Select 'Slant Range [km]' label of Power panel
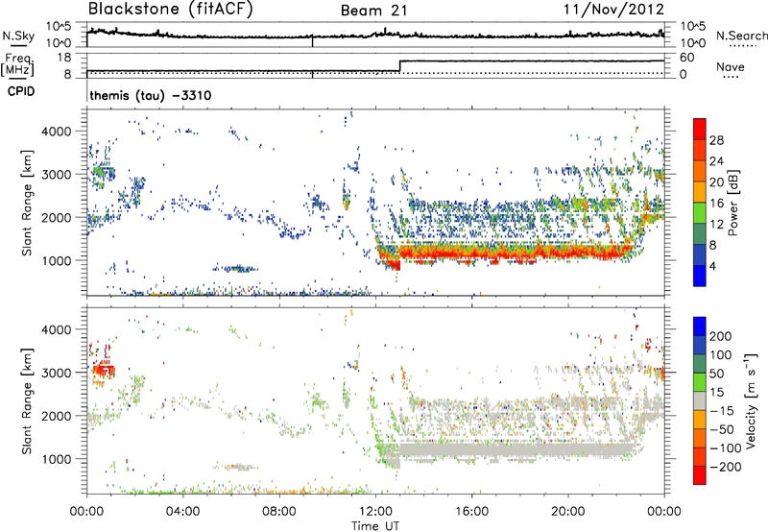This screenshot has width=768, height=532. coord(27,203)
